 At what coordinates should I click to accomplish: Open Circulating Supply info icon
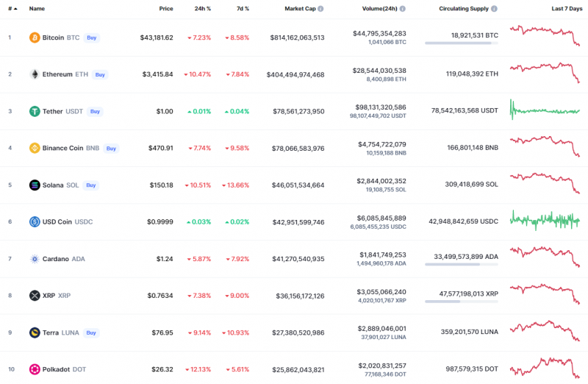494,9
